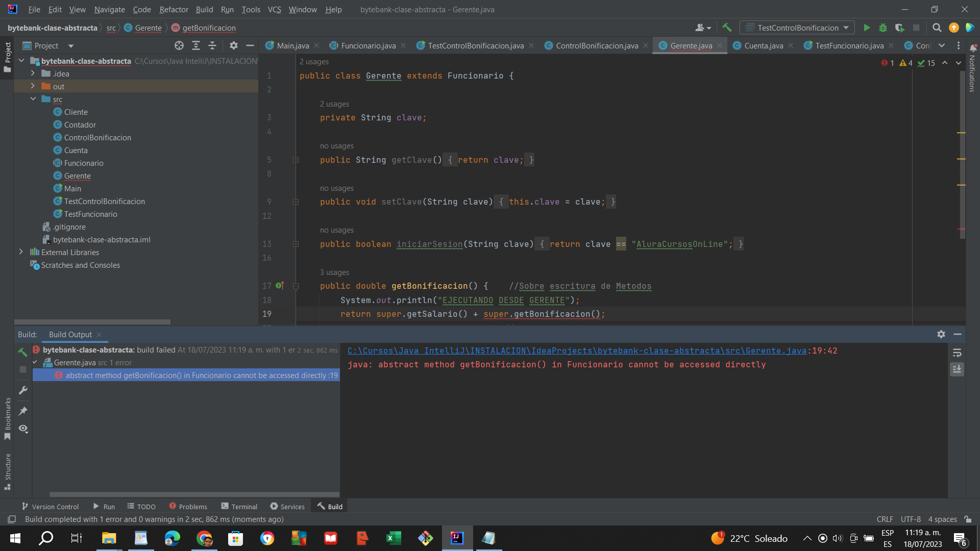This screenshot has width=980, height=551.
Task: Switch to Cuenta.java tab
Action: 764,45
